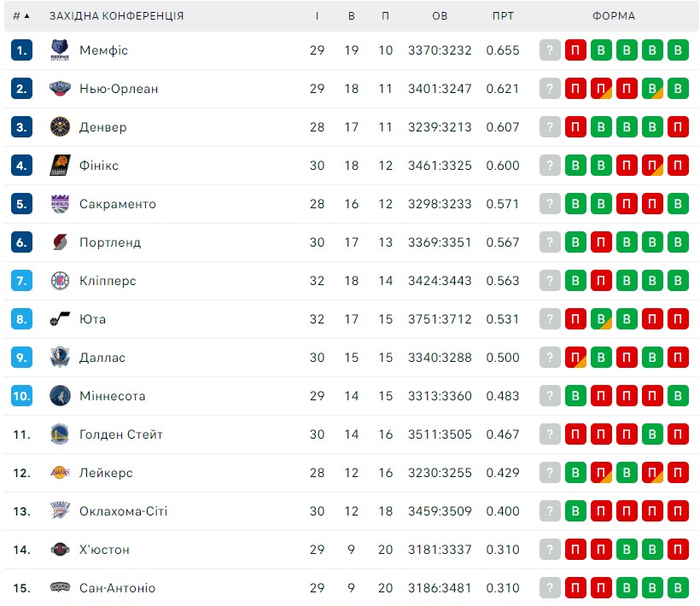Click the Houston Rockets logo

click(60, 549)
